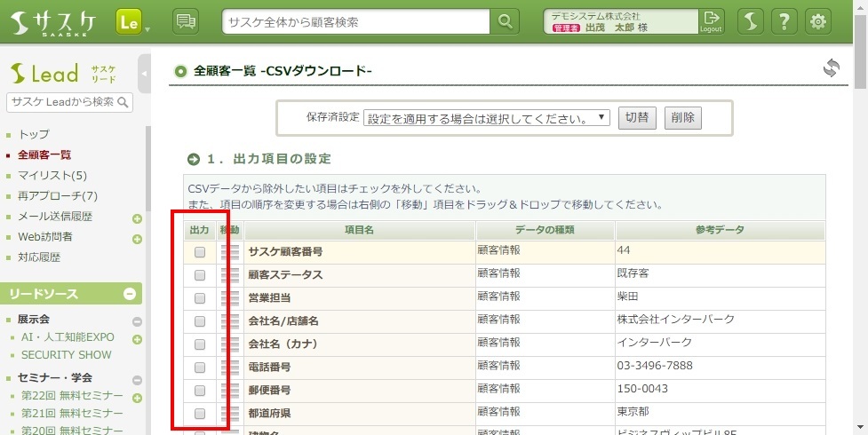Viewport: 868px width, 435px height.
Task: Click the drag handle for 営業担当 row
Action: pos(230,298)
